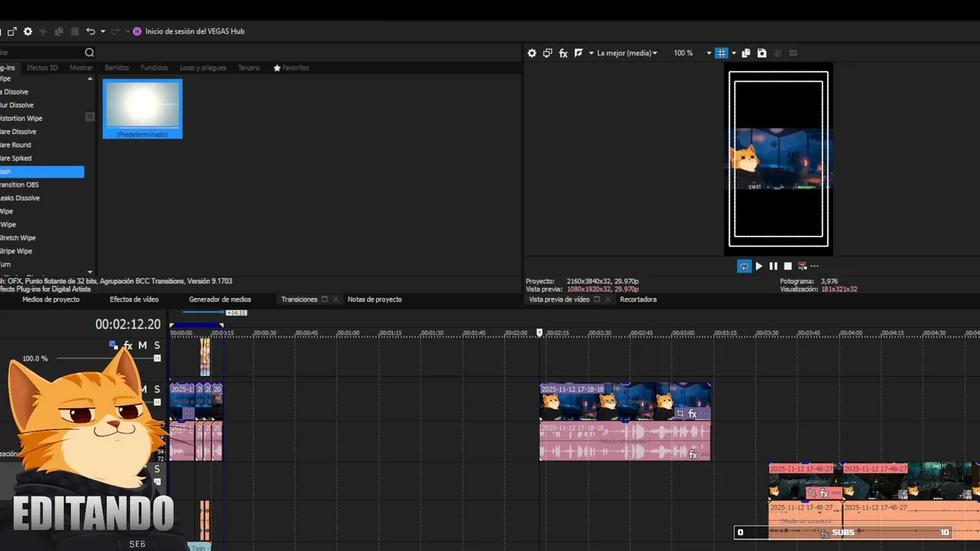Click the transition list scroll-up arrow
The width and height of the screenshot is (980, 551).
tap(90, 78)
